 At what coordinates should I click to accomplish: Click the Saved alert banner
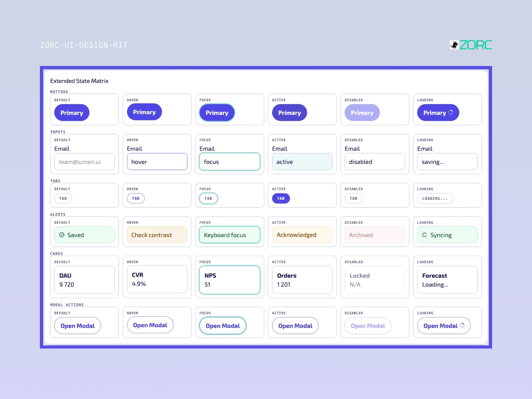pyautogui.click(x=84, y=235)
